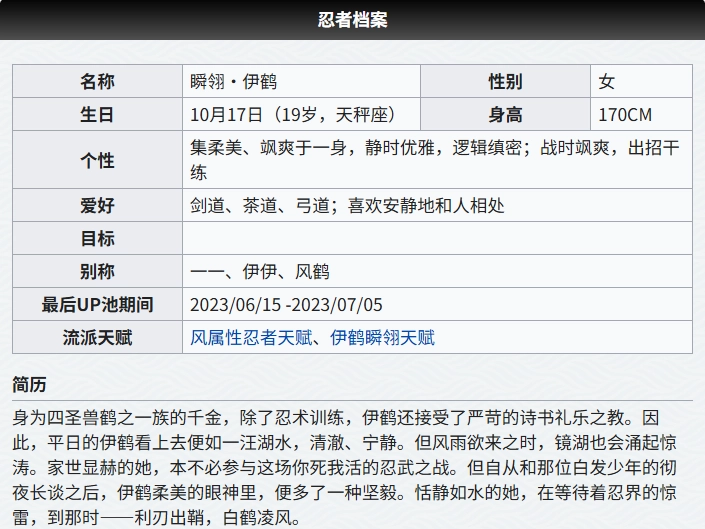This screenshot has height=529, width=705.
Task: Click the date range 2023/06/15 -2023/07/05
Action: coord(287,305)
